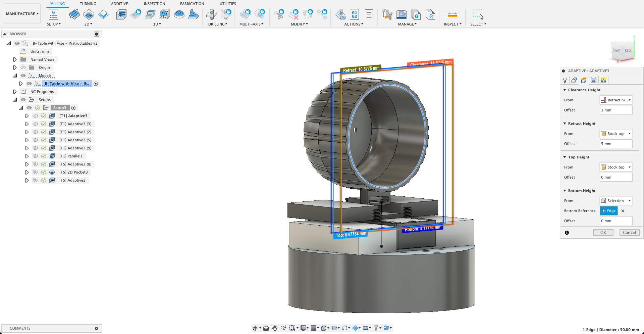Viewport: 644px width, 334px height.
Task: Click the Post Process G1G2 icon
Action: [355, 14]
